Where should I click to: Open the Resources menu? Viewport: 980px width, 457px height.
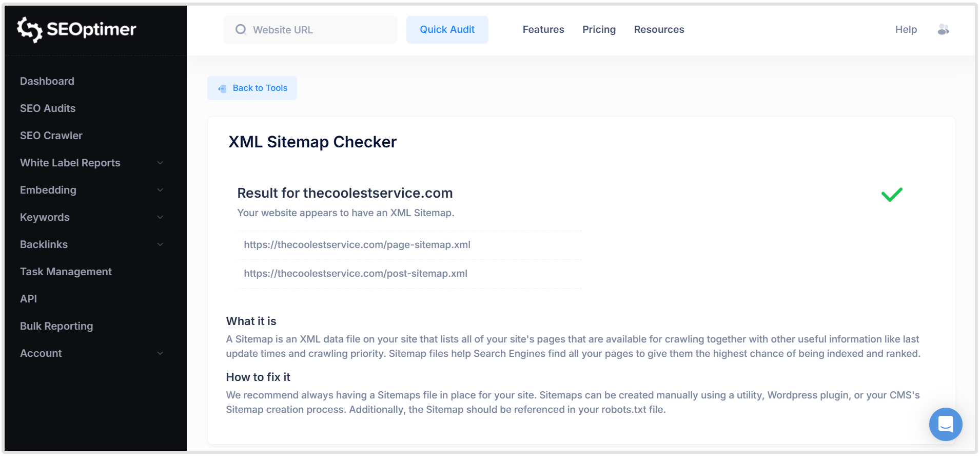pos(659,30)
